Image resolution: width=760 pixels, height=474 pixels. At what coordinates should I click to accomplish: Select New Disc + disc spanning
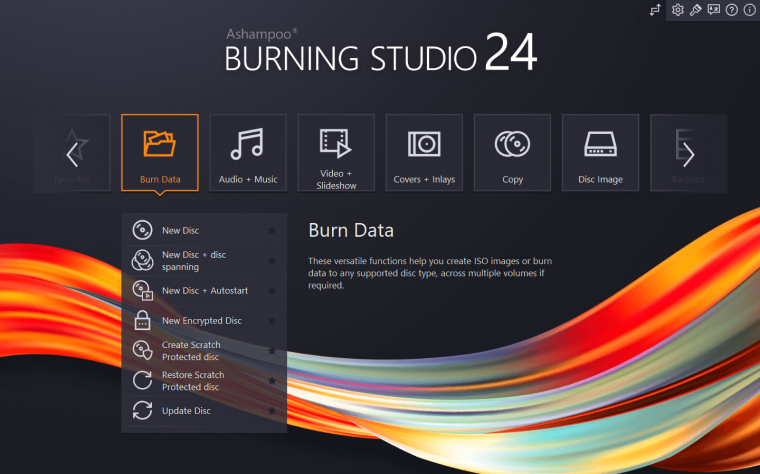point(204,260)
